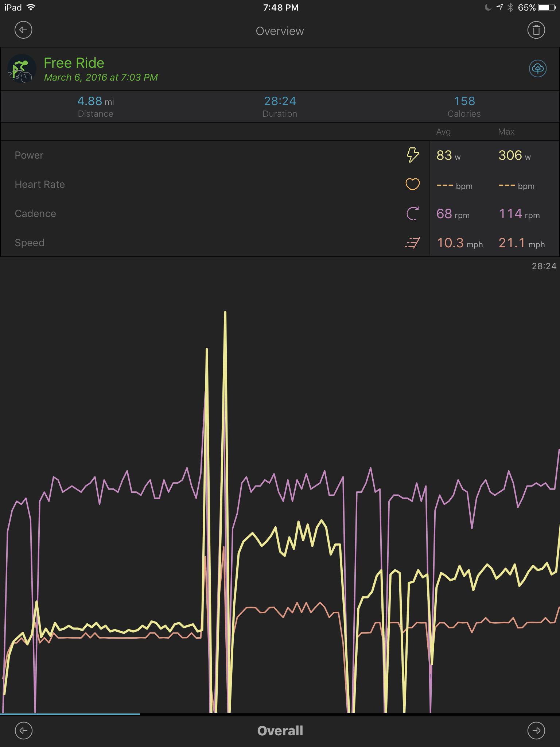Tap the 28:24 Duration value

(x=280, y=101)
